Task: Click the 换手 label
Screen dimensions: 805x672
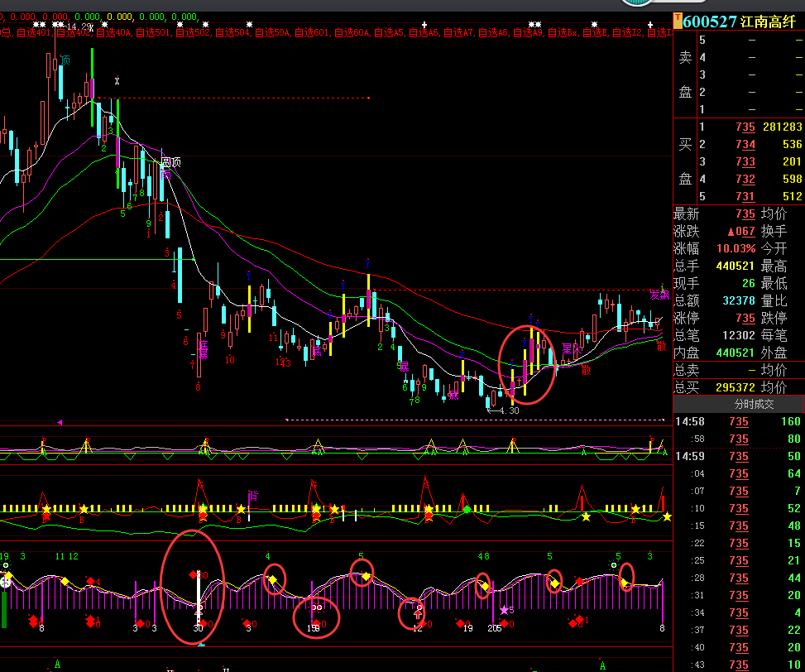Action: point(774,231)
